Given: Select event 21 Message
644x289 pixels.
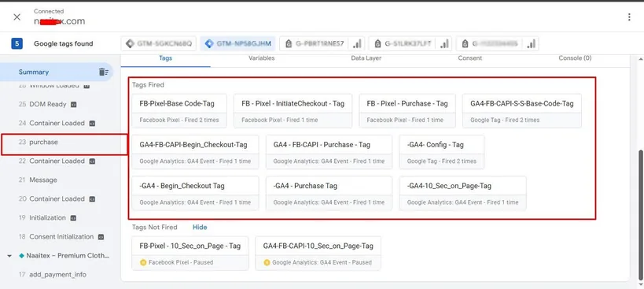Looking at the screenshot, I should tap(38, 180).
